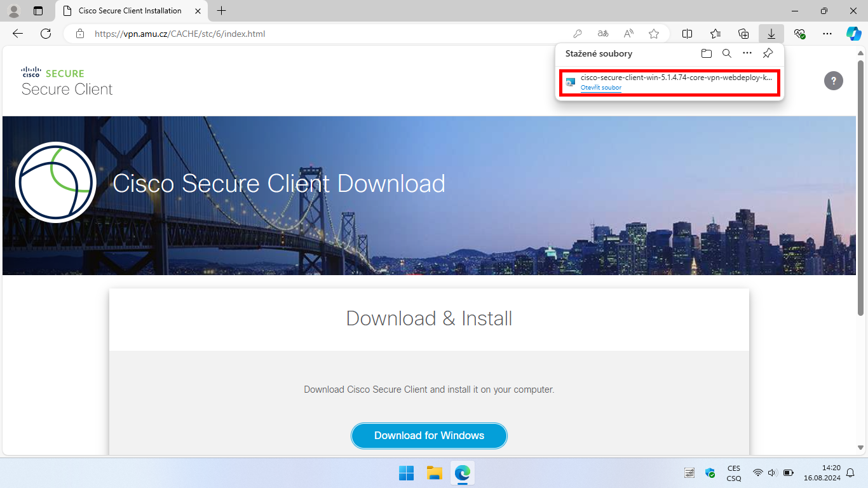Open the Copilot sidebar

click(853, 34)
